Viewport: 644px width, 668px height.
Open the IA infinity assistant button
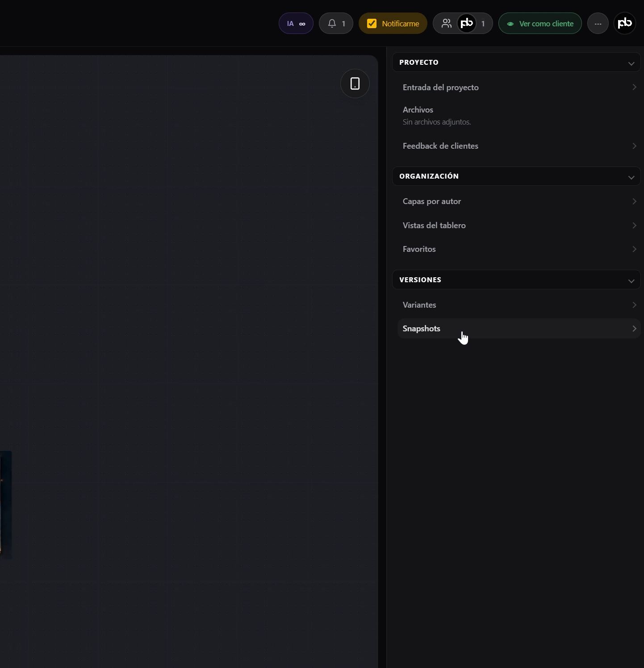point(296,24)
